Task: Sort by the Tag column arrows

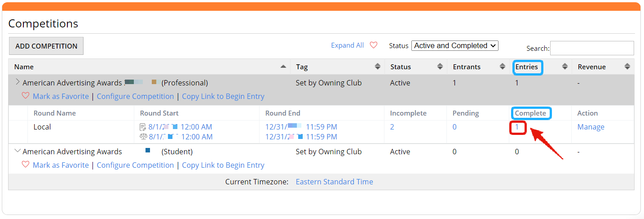Action: click(378, 67)
